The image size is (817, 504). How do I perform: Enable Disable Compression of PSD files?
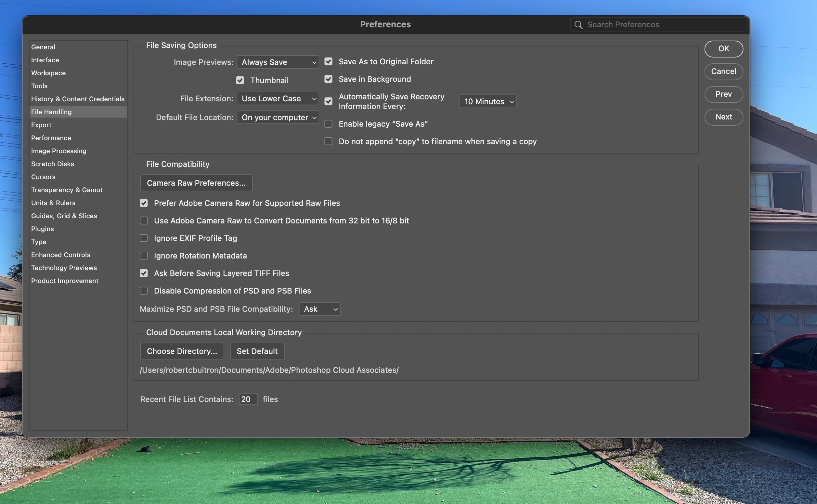[x=144, y=291]
